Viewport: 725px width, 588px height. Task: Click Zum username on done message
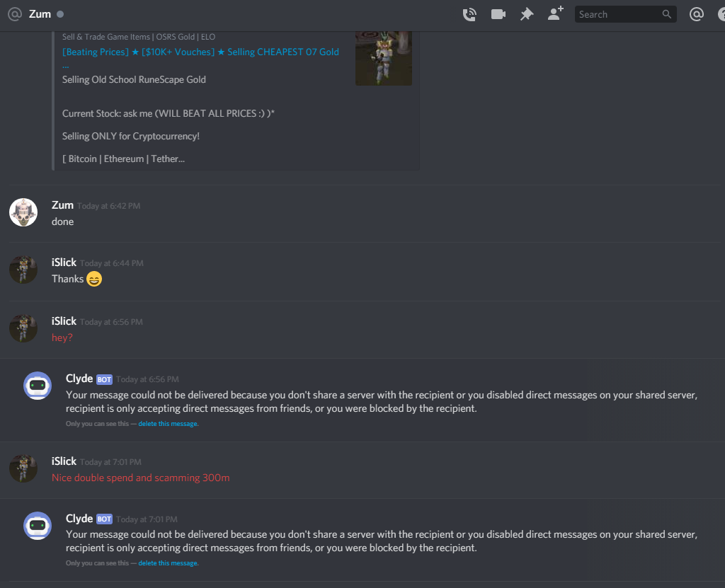62,205
